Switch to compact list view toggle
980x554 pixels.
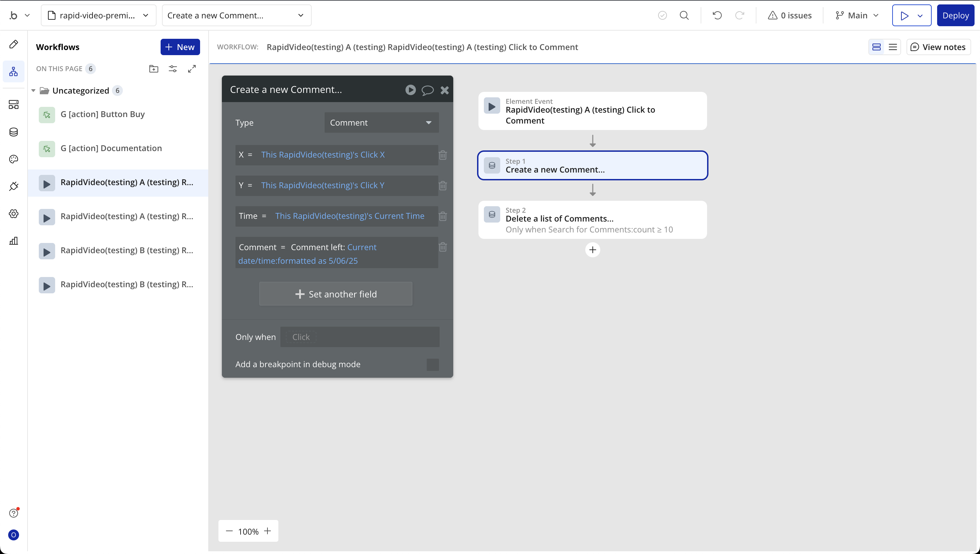coord(893,47)
